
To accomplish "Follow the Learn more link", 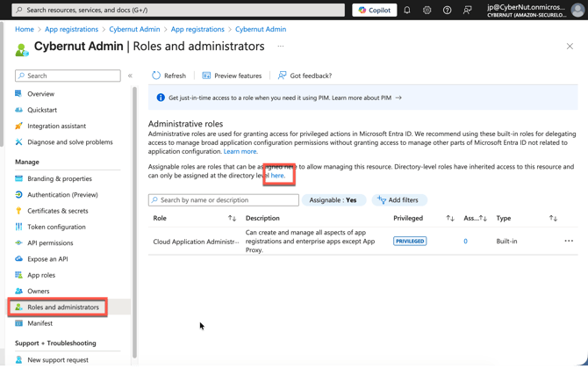I will pos(240,151).
